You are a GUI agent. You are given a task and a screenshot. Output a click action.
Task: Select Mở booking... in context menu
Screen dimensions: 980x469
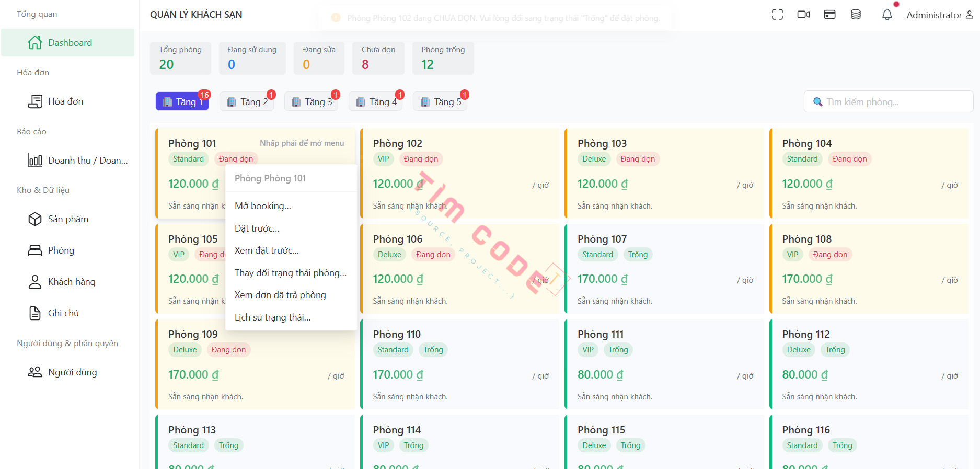click(291, 206)
